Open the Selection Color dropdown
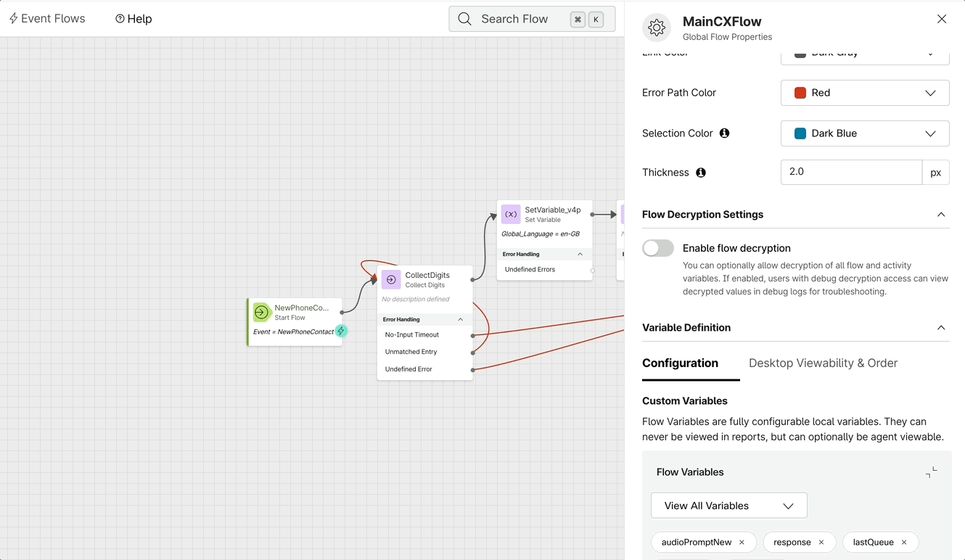The width and height of the screenshot is (965, 560). (x=865, y=133)
